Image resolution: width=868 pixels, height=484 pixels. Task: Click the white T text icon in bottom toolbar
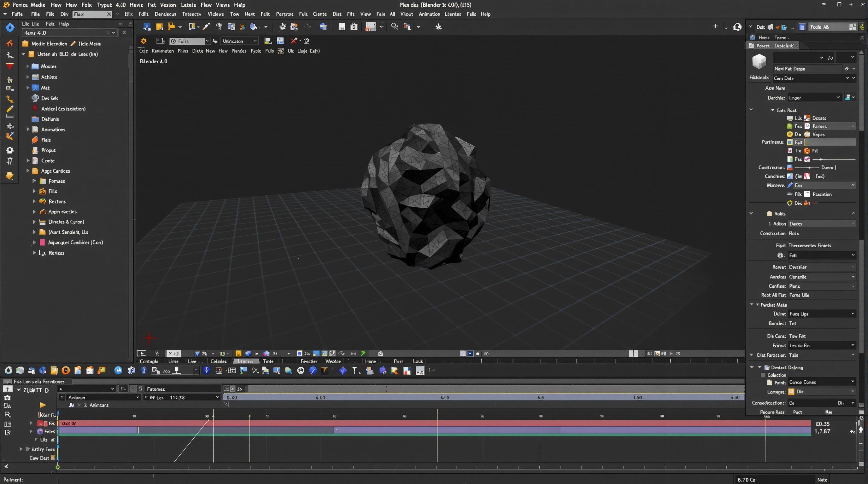coord(355,371)
